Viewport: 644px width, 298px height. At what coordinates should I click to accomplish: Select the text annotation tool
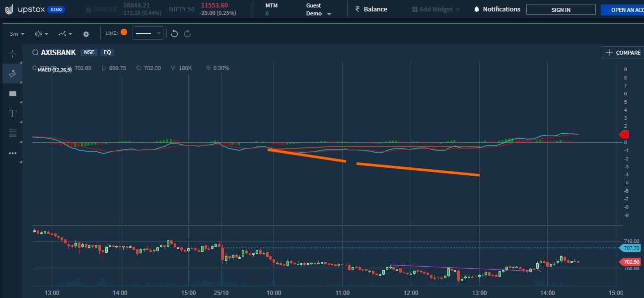point(12,113)
